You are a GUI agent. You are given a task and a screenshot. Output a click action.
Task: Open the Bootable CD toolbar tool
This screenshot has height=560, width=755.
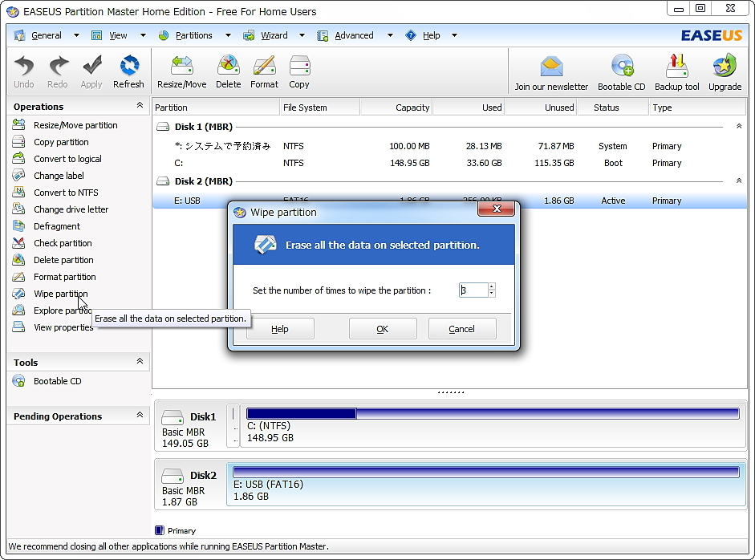point(621,72)
